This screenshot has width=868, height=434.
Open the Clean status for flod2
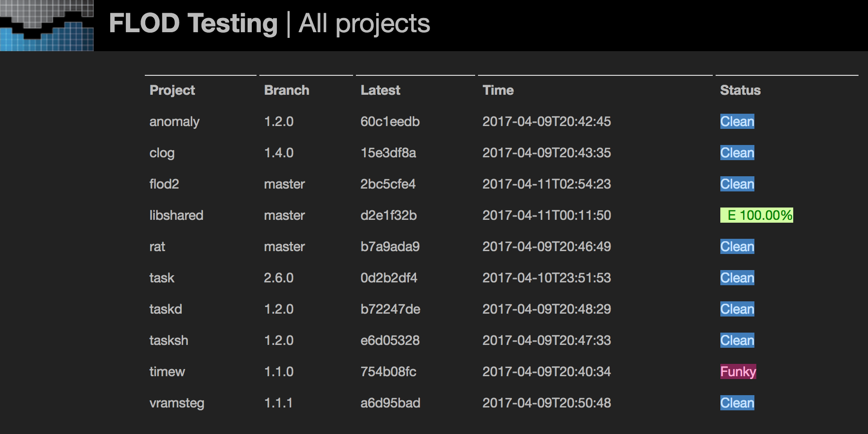click(x=737, y=184)
